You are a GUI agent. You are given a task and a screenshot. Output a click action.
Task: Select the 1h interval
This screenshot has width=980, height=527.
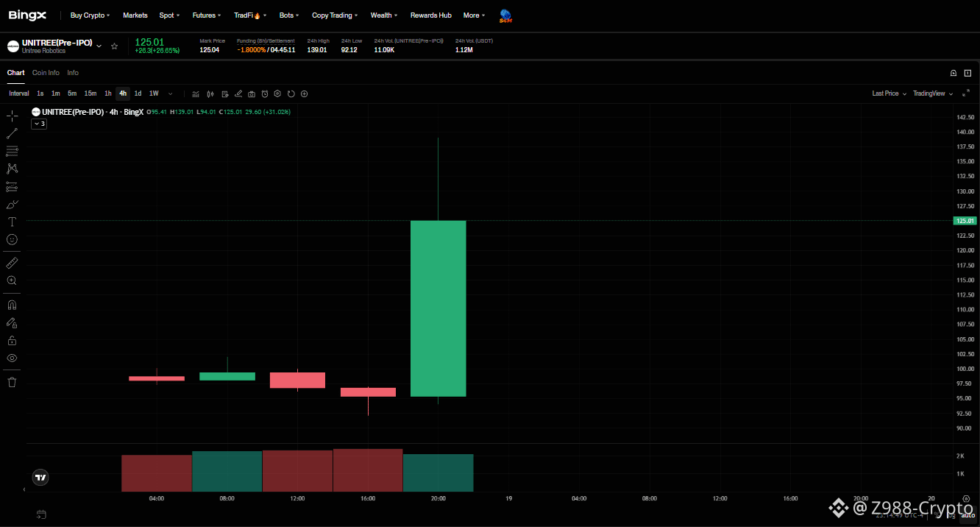pos(108,93)
